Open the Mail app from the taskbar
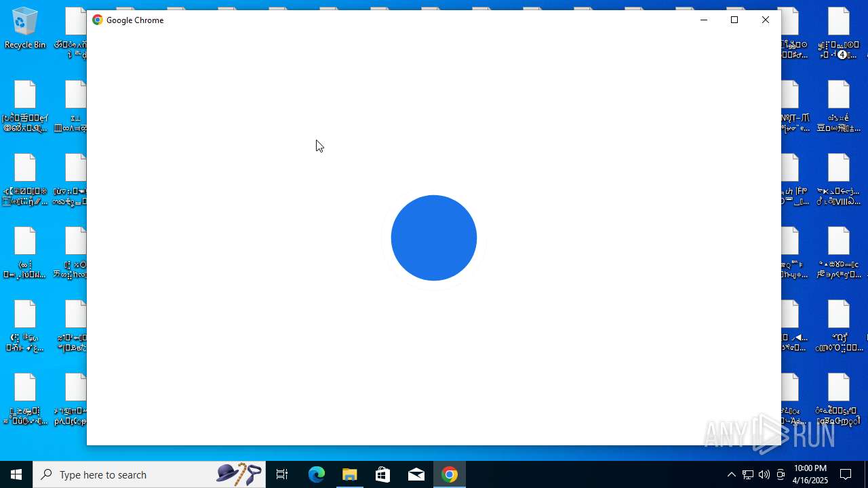This screenshot has height=488, width=868. [x=416, y=474]
